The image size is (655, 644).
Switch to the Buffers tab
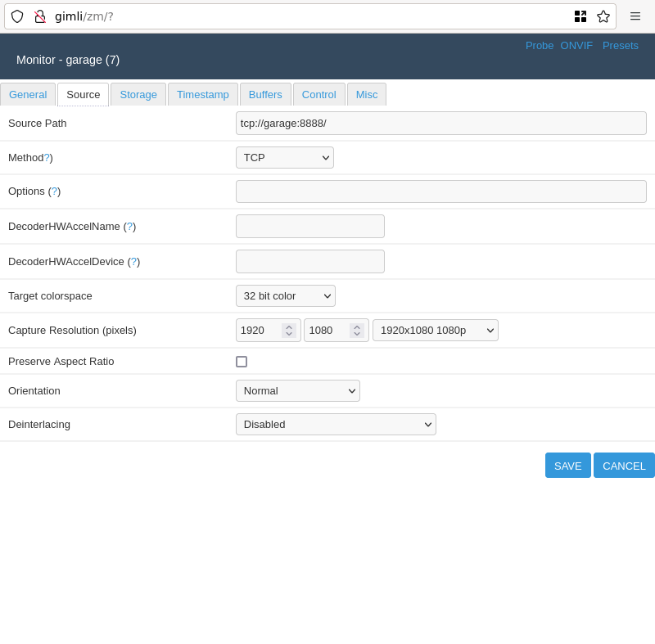tap(265, 95)
